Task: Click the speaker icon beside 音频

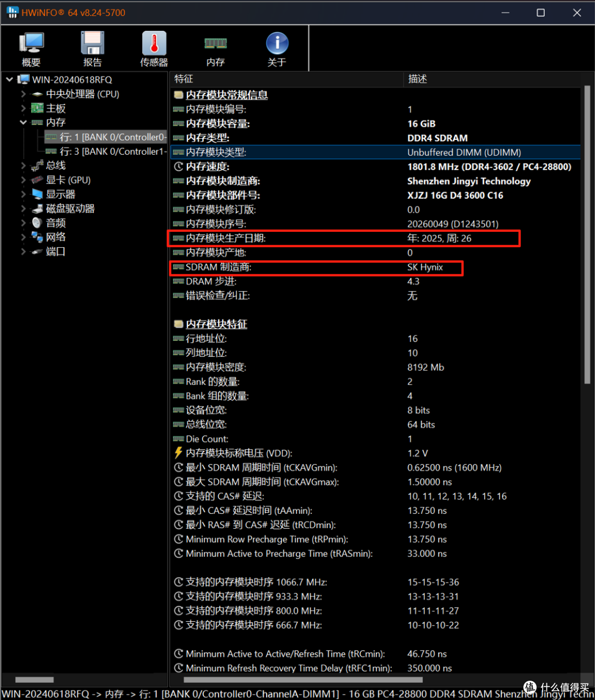Action: (37, 223)
